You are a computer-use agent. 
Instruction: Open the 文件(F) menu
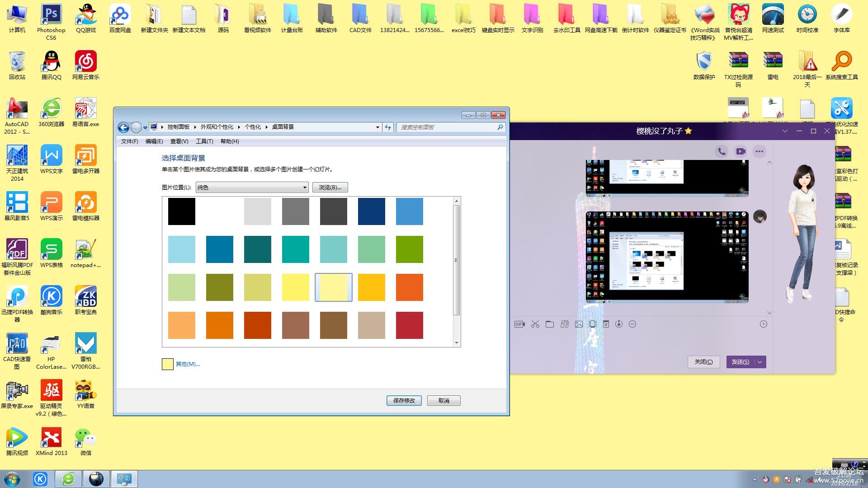coord(129,141)
